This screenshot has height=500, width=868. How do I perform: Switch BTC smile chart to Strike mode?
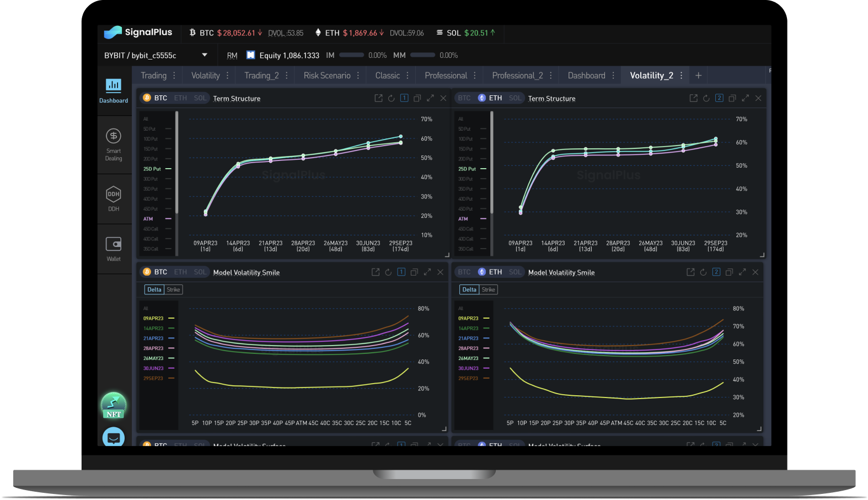tap(173, 289)
